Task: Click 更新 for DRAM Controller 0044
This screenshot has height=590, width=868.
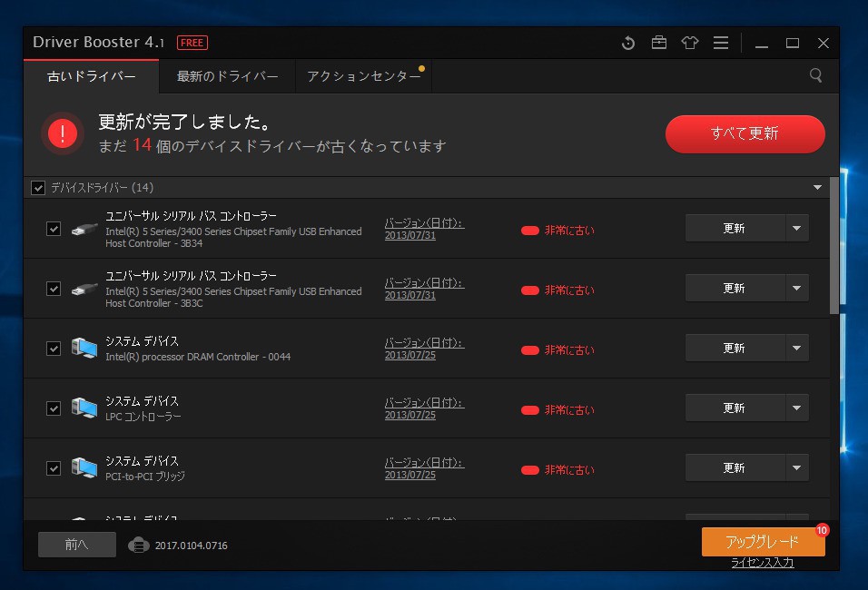Action: point(735,348)
